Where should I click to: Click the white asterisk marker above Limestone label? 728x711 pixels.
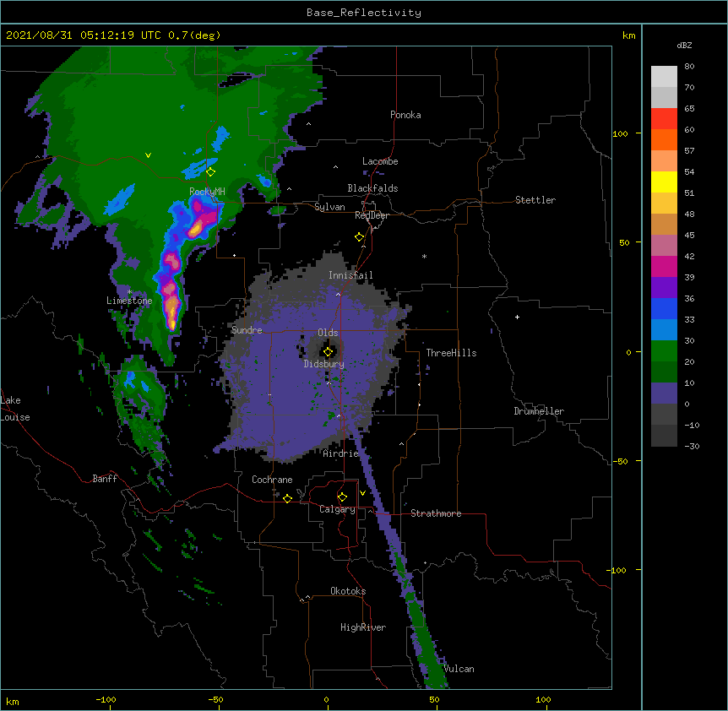[129, 292]
